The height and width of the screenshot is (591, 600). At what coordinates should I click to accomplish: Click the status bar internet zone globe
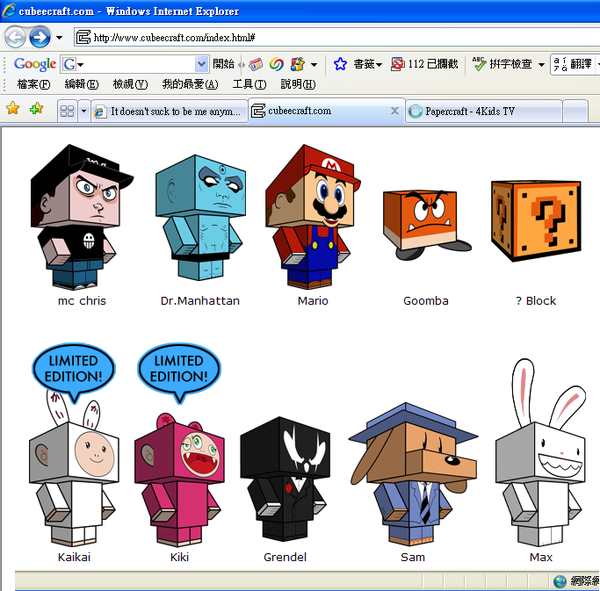point(560,581)
